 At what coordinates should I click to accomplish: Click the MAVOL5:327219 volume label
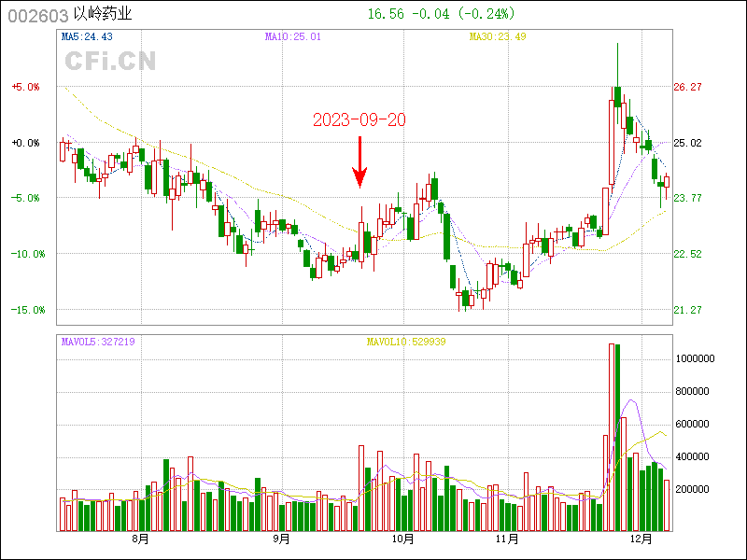pos(98,342)
